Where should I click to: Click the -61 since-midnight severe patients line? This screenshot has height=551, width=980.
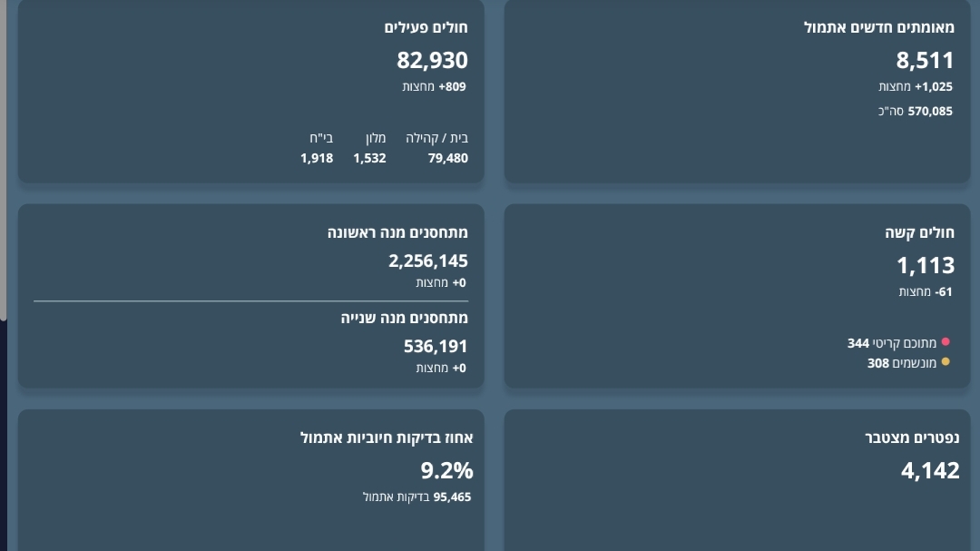point(926,292)
